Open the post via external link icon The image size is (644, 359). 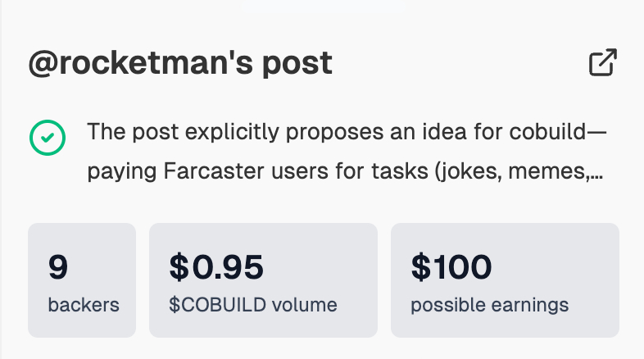coord(603,63)
